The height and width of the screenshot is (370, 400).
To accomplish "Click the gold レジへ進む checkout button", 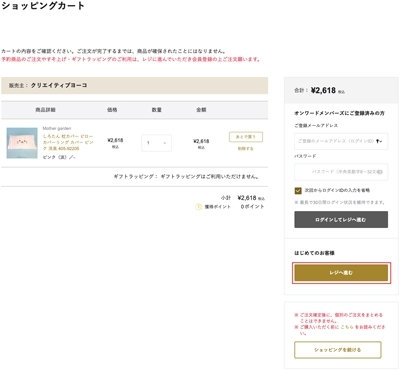I will pyautogui.click(x=341, y=273).
